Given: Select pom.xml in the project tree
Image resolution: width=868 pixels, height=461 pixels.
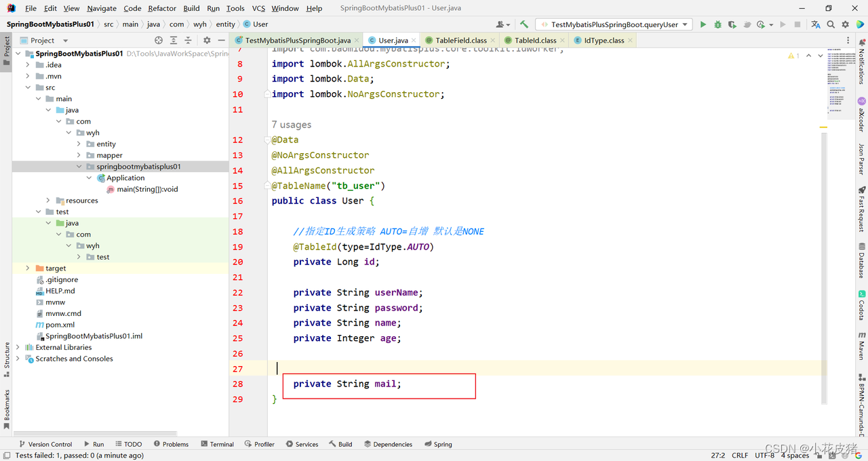Looking at the screenshot, I should 60,325.
